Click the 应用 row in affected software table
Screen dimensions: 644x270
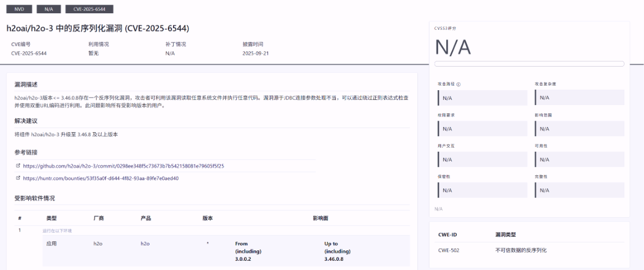(x=51, y=244)
